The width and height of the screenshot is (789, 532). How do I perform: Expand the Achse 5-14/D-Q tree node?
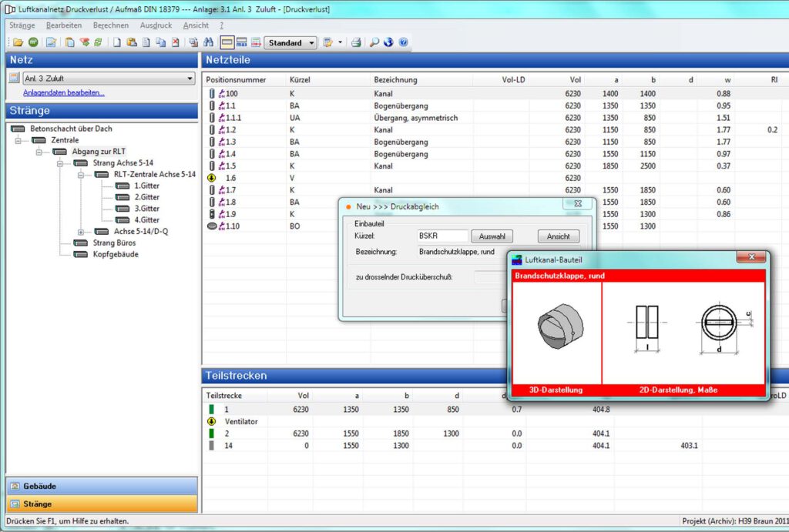(x=80, y=232)
